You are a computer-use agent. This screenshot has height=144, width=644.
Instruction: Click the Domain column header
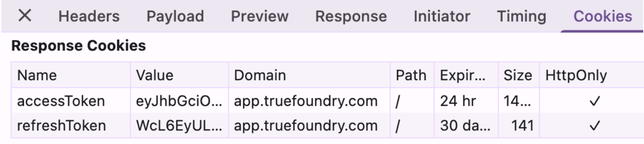click(x=309, y=75)
